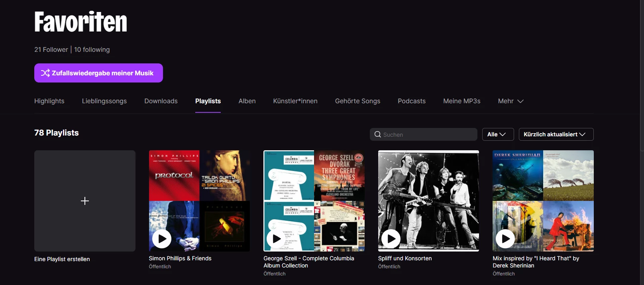Open the Künstler*innen tab
The image size is (644, 285).
point(295,101)
